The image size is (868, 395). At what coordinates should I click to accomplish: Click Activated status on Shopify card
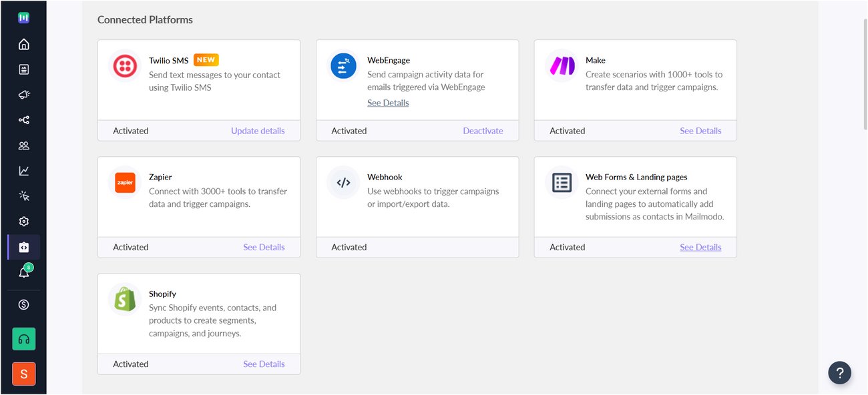[131, 364]
